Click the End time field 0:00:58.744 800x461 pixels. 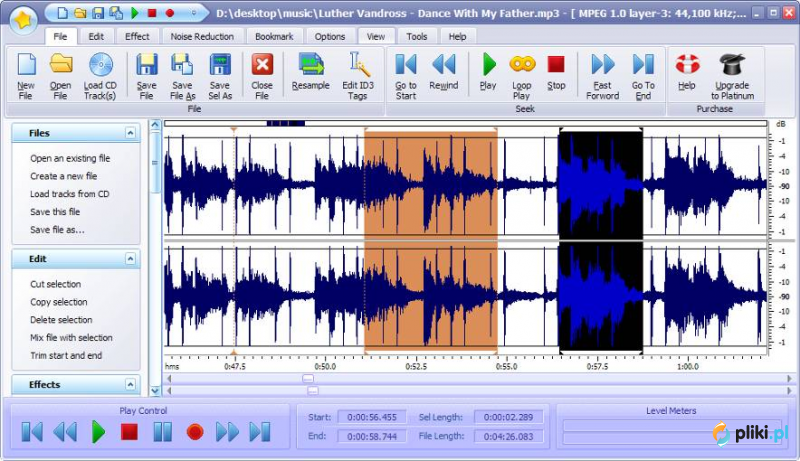(x=372, y=437)
